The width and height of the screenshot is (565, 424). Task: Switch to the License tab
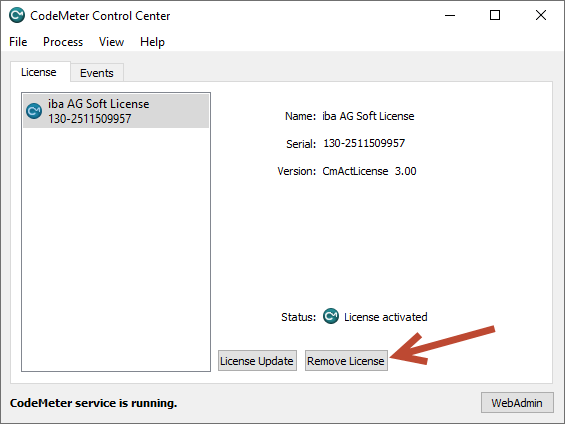click(x=39, y=72)
